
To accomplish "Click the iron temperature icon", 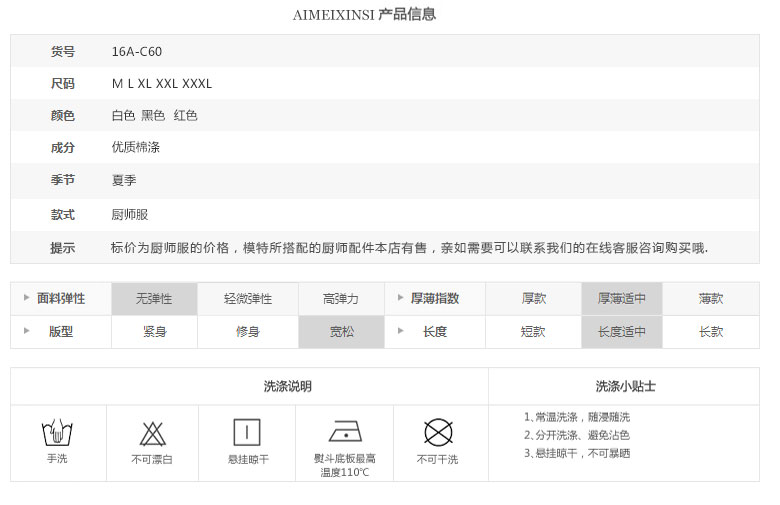I will pos(345,431).
